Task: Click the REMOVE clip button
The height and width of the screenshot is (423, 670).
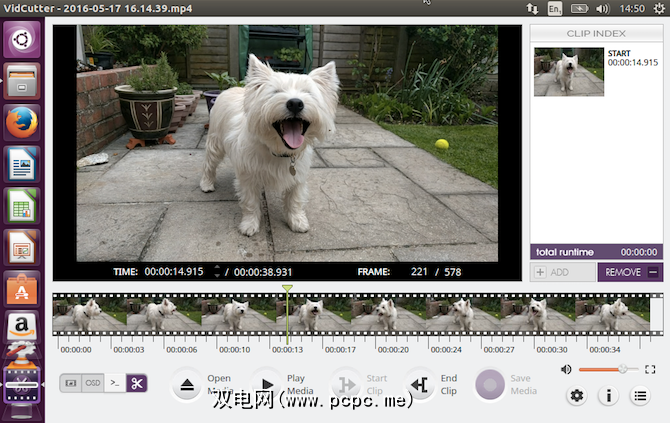Action: pos(630,272)
